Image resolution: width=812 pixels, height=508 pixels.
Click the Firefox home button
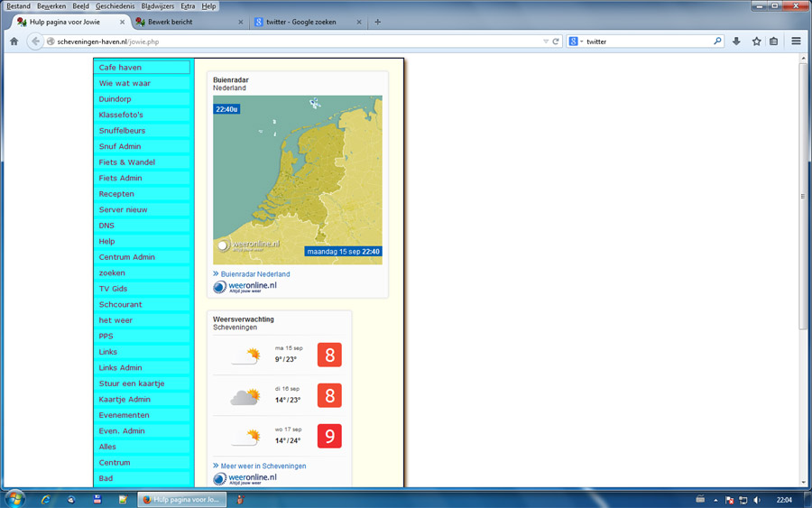tap(14, 42)
